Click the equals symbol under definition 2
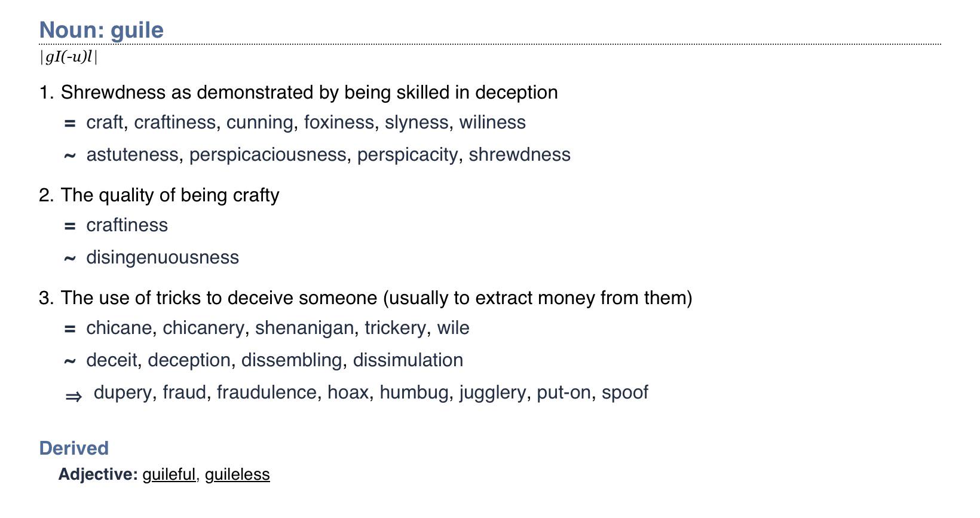Viewport: 980px width, 518px height. [70, 226]
